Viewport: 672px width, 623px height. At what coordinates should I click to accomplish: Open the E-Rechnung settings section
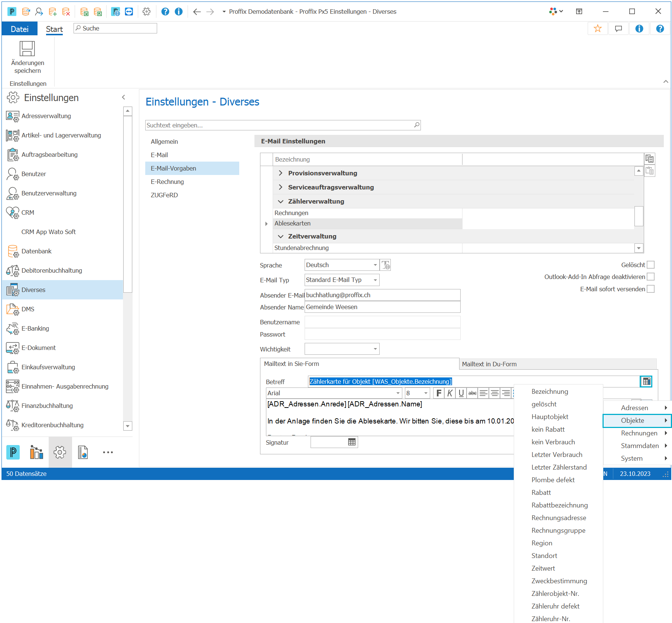point(167,182)
